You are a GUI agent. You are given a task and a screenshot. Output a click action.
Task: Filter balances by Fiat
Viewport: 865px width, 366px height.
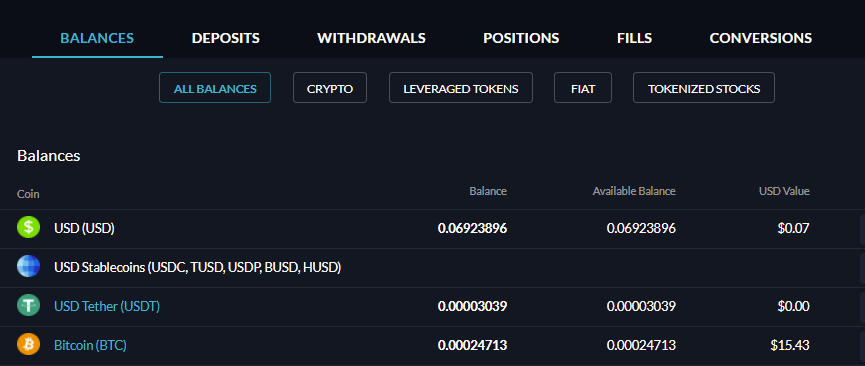click(x=583, y=88)
